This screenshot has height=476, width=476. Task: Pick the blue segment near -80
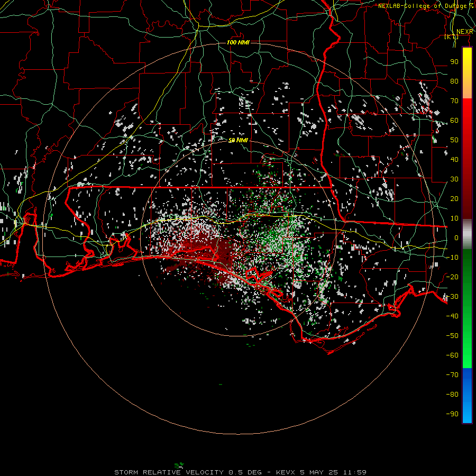click(467, 395)
